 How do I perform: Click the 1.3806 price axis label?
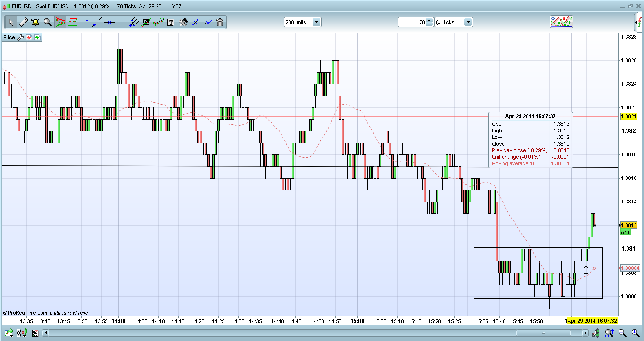[629, 296]
